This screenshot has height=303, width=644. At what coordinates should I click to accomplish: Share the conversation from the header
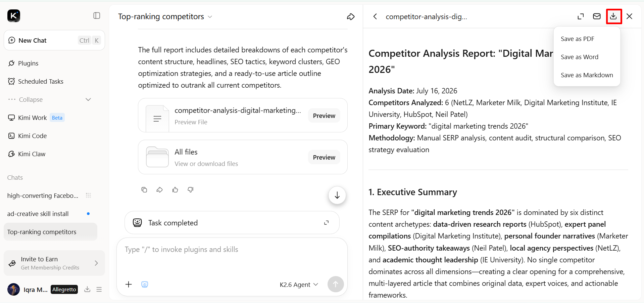pos(351,17)
